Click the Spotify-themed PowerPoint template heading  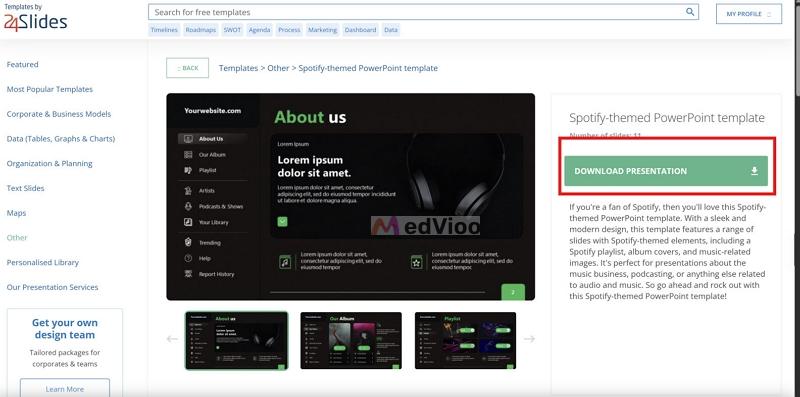point(667,118)
